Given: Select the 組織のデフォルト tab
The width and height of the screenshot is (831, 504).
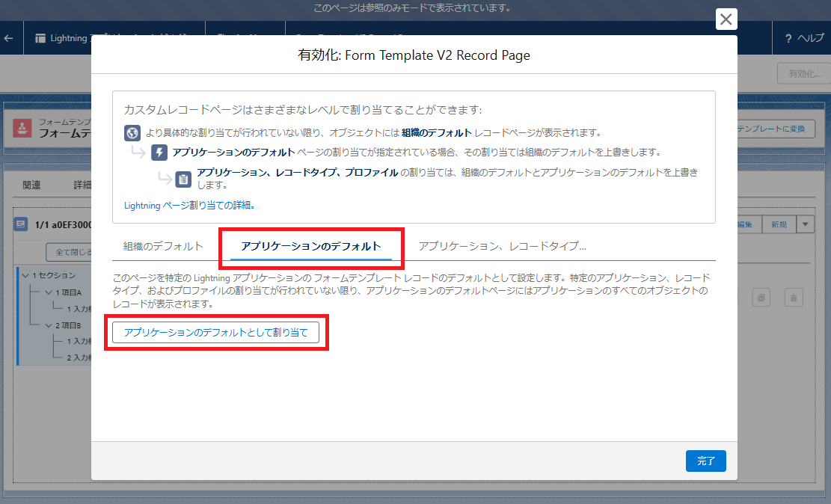Looking at the screenshot, I should click(x=163, y=247).
